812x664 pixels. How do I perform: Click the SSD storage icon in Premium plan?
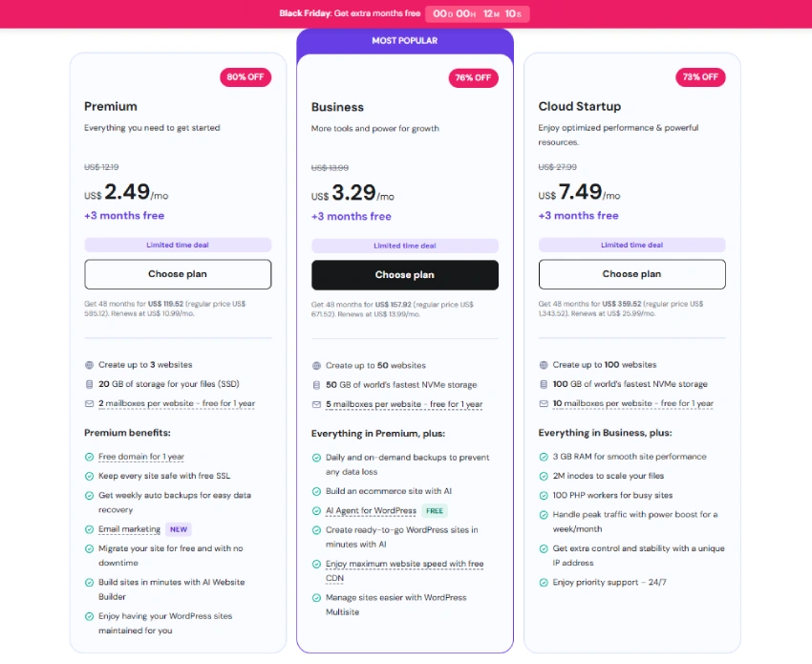tap(91, 383)
